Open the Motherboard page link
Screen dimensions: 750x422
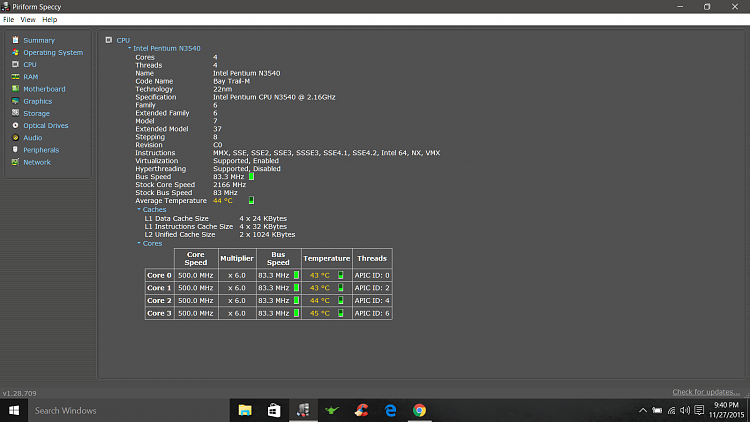44,89
